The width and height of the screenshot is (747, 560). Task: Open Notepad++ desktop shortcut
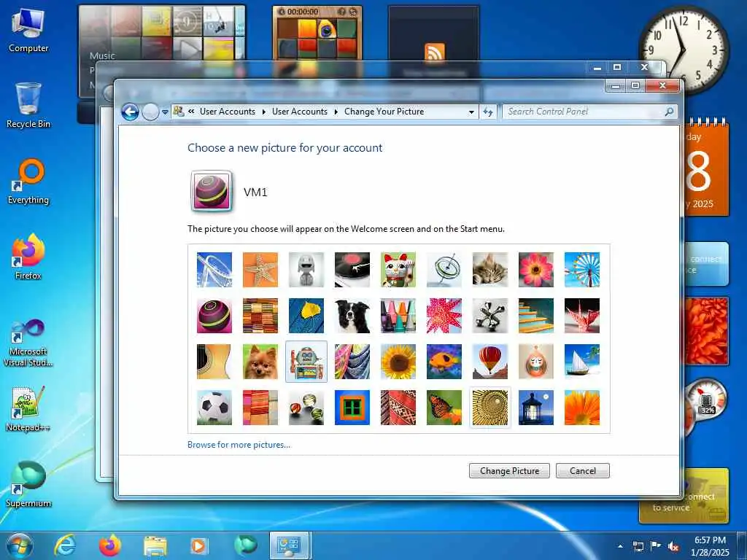tap(28, 408)
